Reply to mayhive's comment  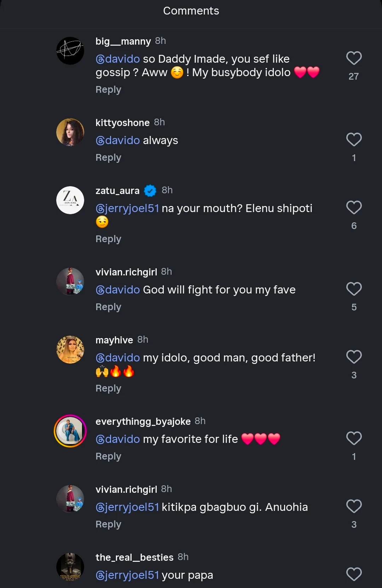tap(108, 389)
